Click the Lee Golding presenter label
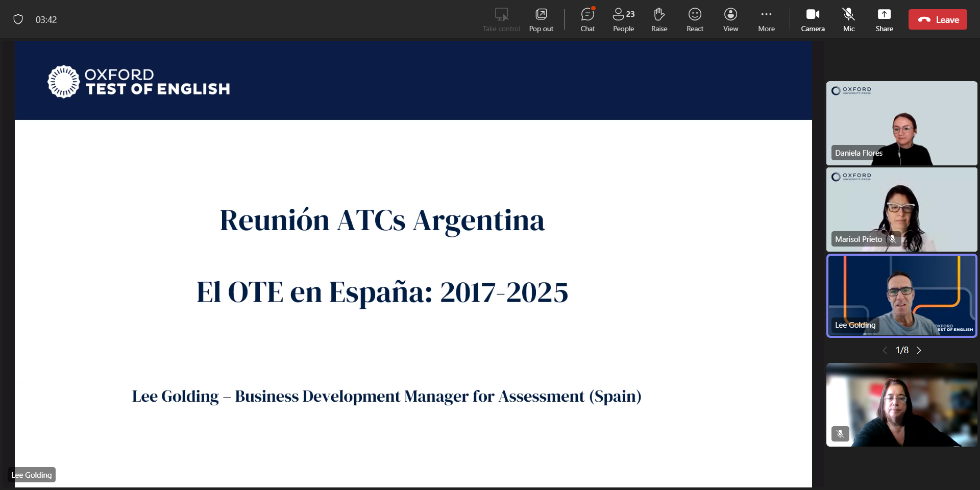The height and width of the screenshot is (490, 980). point(32,475)
